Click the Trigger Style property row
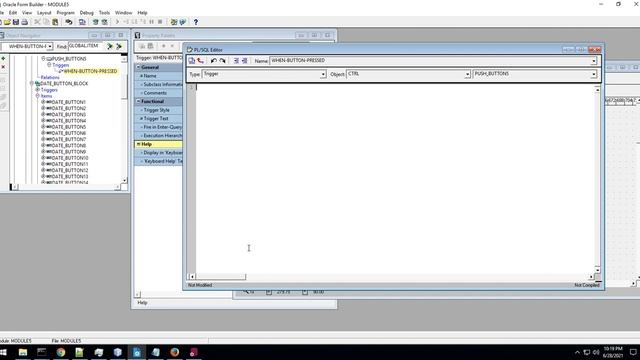640x360 pixels. tap(159, 110)
